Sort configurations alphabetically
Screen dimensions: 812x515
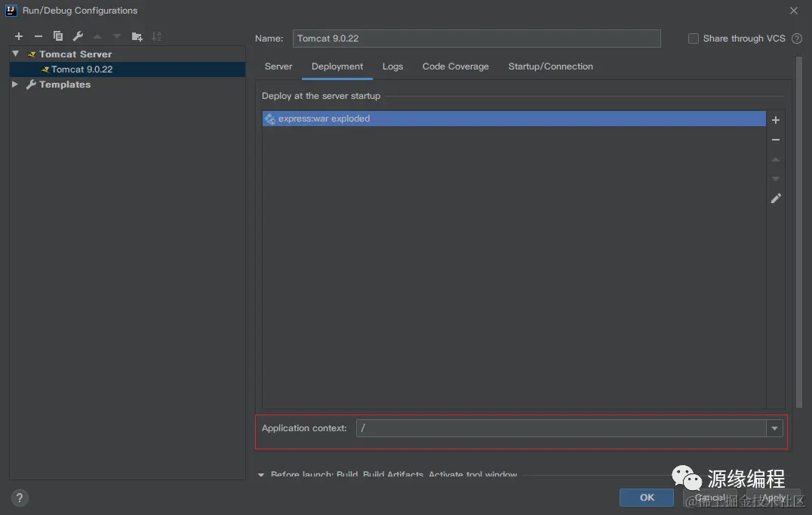tap(156, 36)
